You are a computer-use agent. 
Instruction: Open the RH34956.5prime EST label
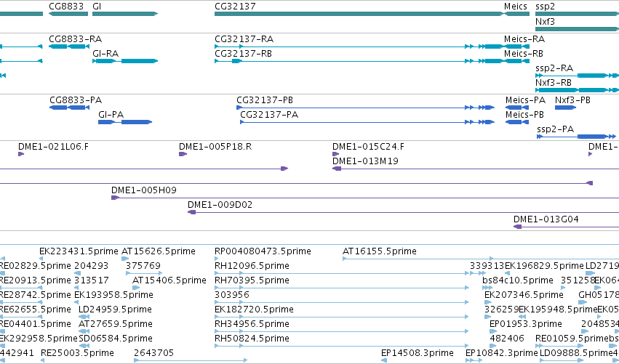click(252, 325)
